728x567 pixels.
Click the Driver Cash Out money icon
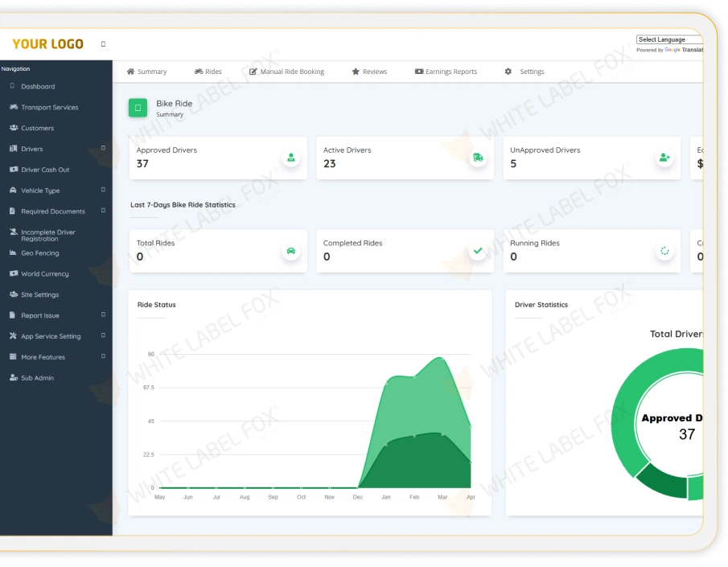[x=14, y=170]
